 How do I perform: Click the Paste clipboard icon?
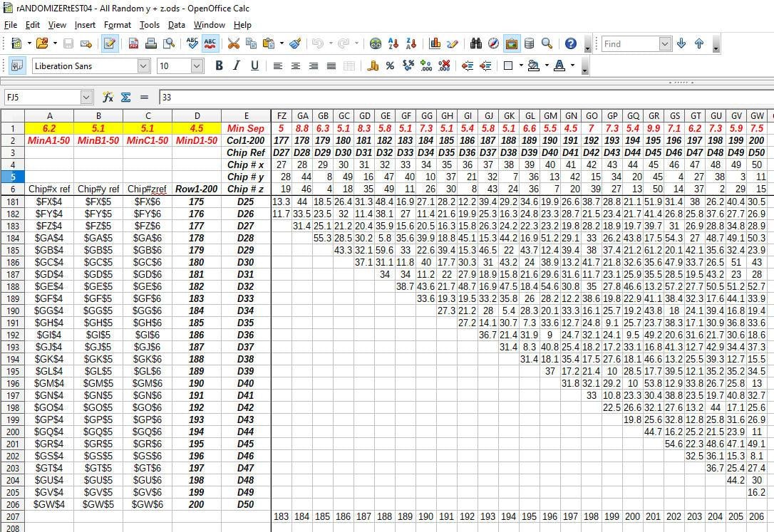point(269,44)
